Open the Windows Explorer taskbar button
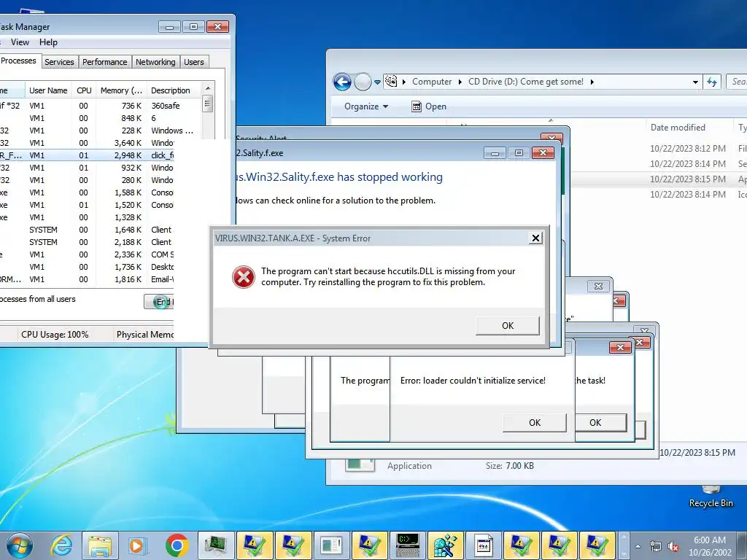Viewport: 747px width, 560px height. click(x=100, y=545)
